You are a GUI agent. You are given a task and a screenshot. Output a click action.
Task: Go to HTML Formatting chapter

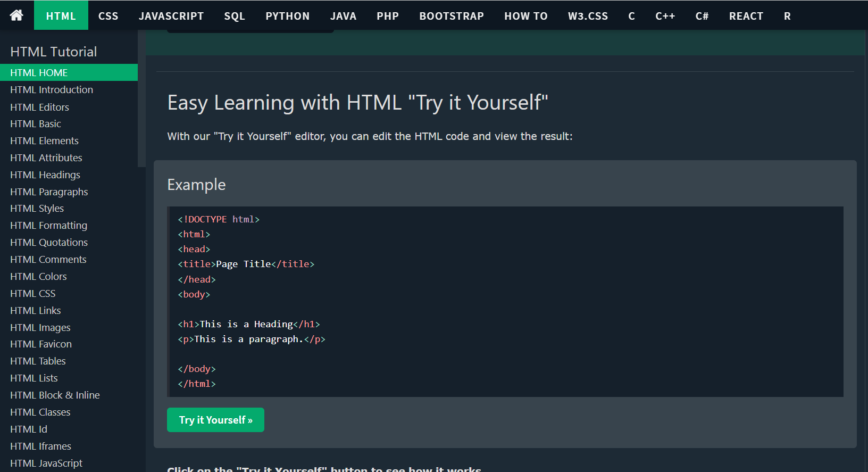pyautogui.click(x=69, y=225)
